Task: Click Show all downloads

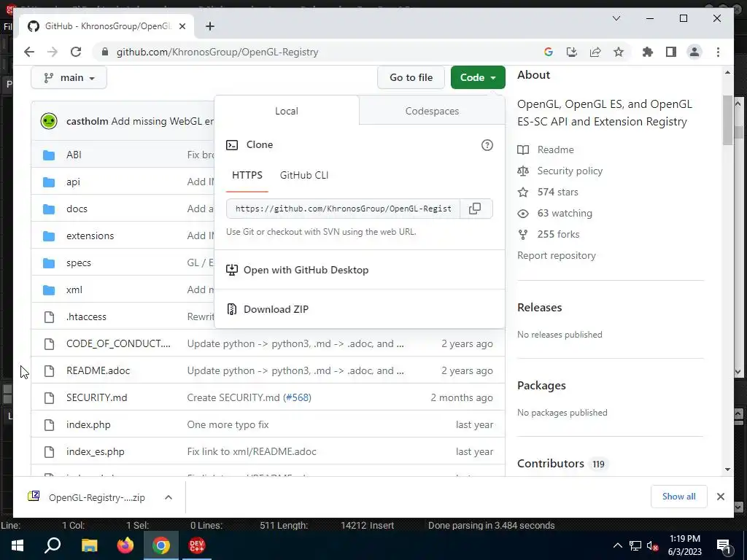Action: 679,497
